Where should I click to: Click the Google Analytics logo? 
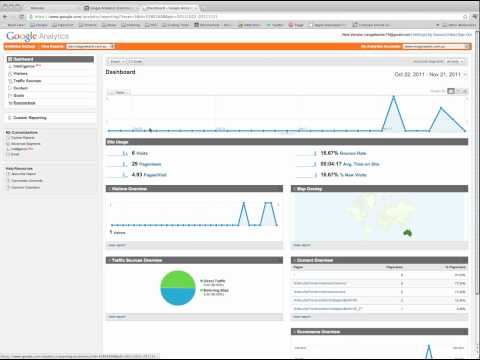pos(37,36)
